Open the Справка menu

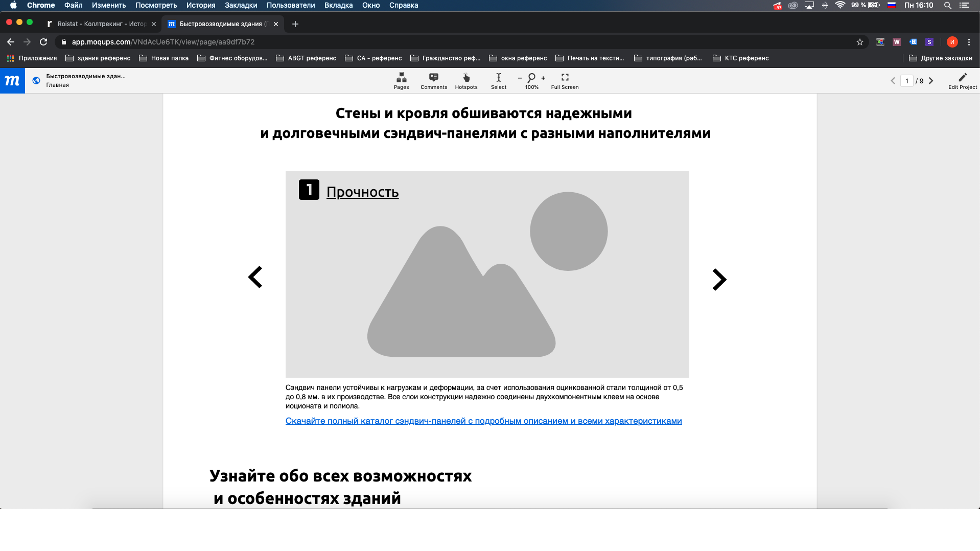coord(404,5)
